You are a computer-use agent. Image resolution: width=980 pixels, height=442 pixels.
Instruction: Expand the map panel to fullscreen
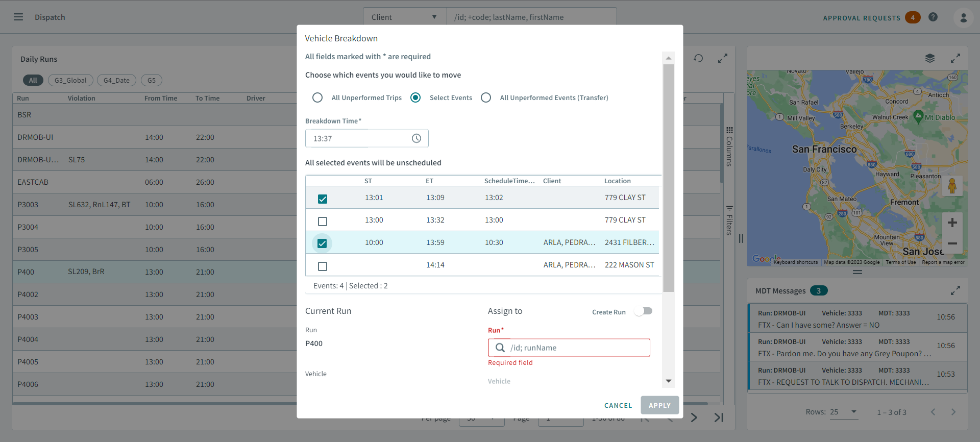(x=955, y=58)
